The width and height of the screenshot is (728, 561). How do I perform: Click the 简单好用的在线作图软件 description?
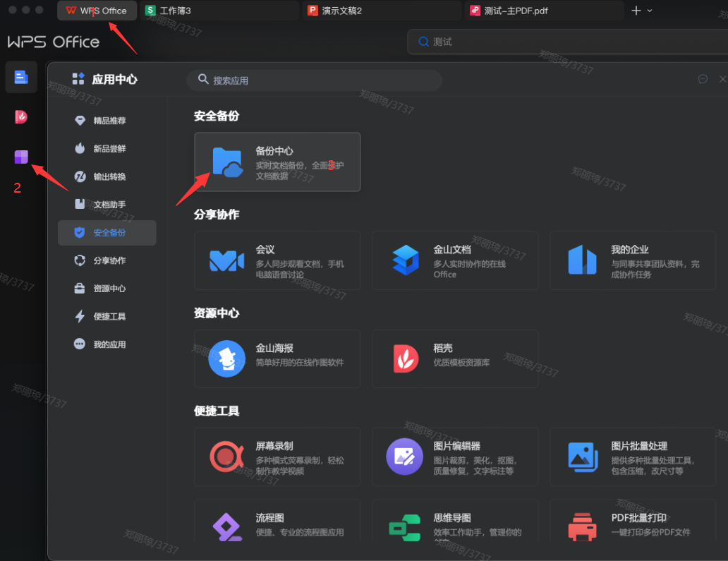point(300,362)
